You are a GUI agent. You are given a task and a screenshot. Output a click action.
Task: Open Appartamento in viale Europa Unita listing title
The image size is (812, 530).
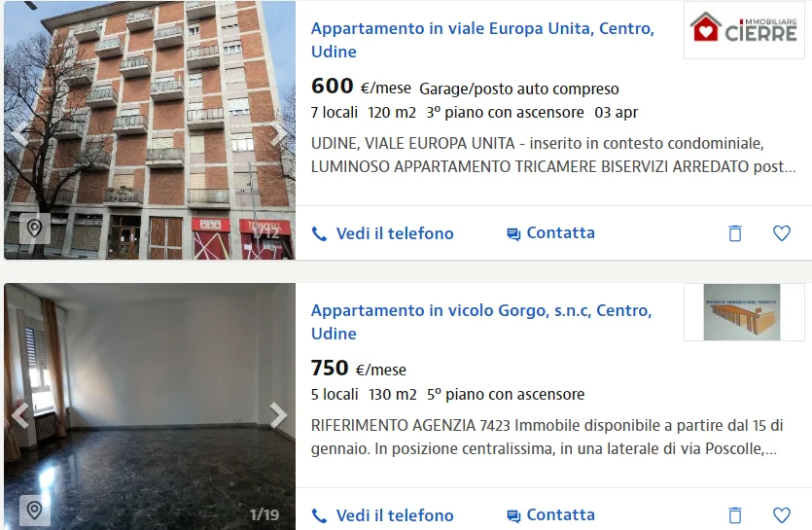[x=482, y=40]
